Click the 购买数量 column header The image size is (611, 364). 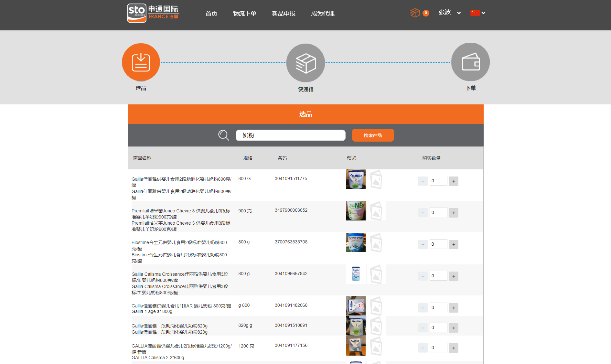[431, 158]
